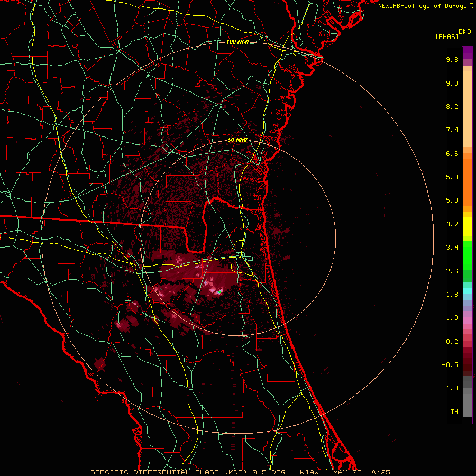
Task: Click the 1.0 value on the color scale
Action: (452, 318)
